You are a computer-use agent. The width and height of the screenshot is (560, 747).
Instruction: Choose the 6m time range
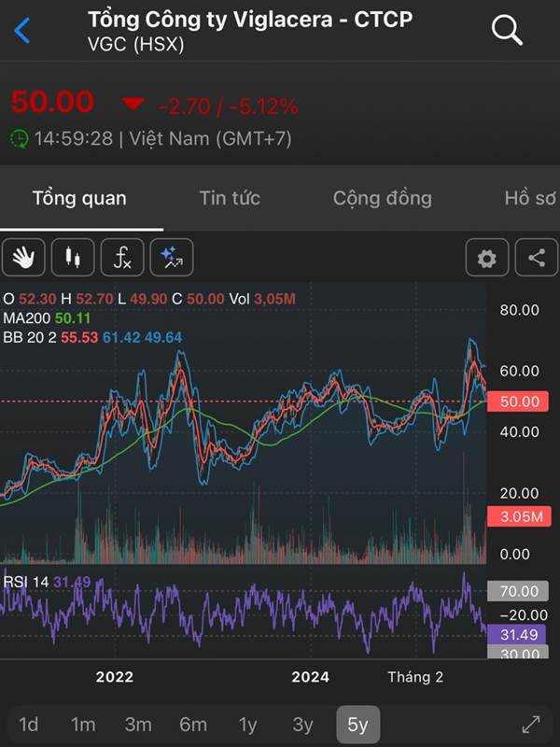pos(193,725)
